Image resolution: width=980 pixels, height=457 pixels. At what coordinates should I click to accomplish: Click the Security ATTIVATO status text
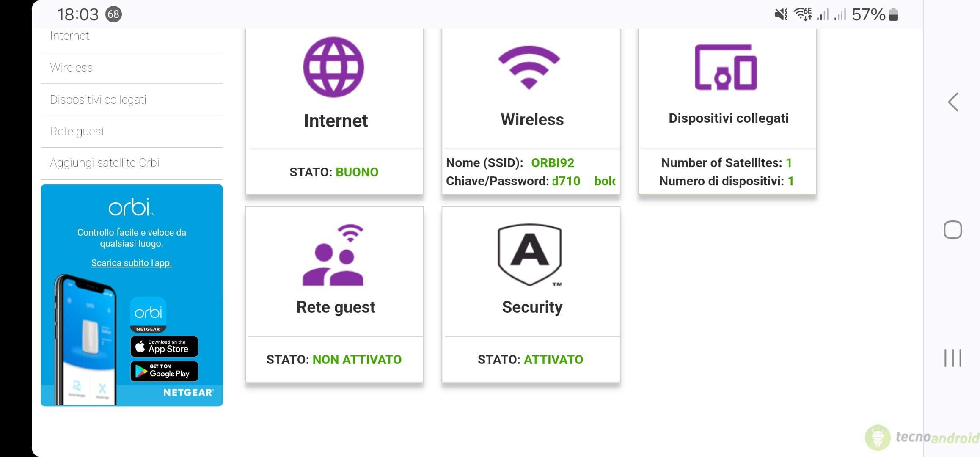pyautogui.click(x=553, y=360)
